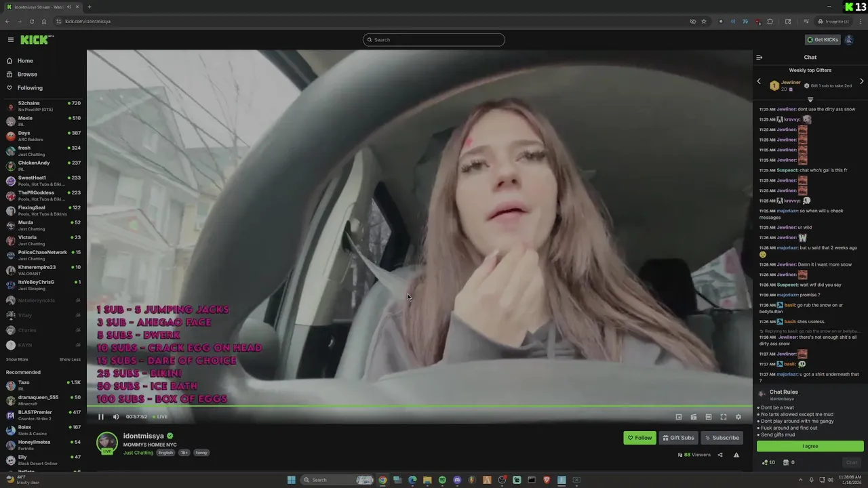Viewport: 868px width, 488px height.
Task: Click the English tag
Action: (165, 453)
